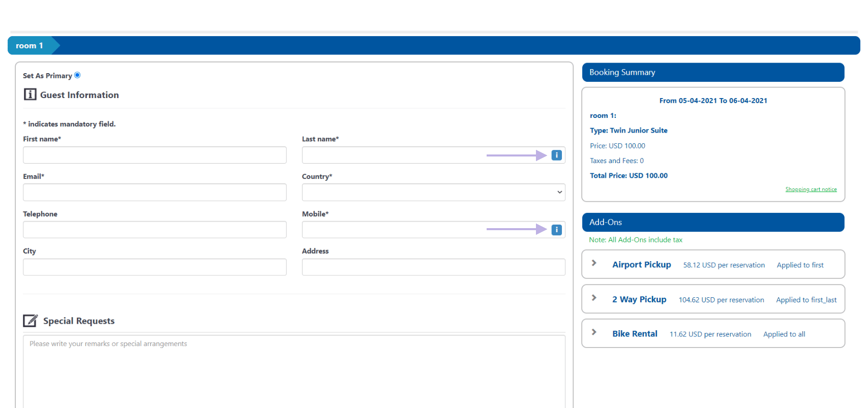Image resolution: width=868 pixels, height=408 pixels.
Task: Click Airport Pickup add-on title
Action: click(641, 265)
